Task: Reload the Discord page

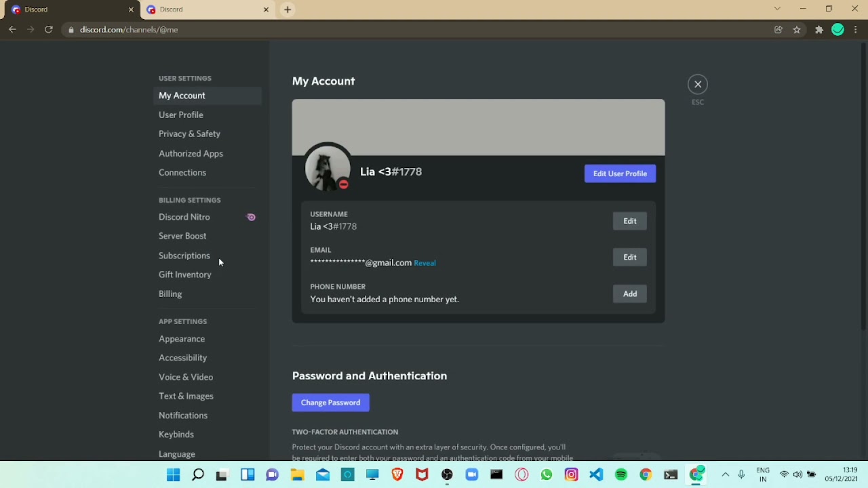Action: 49,30
